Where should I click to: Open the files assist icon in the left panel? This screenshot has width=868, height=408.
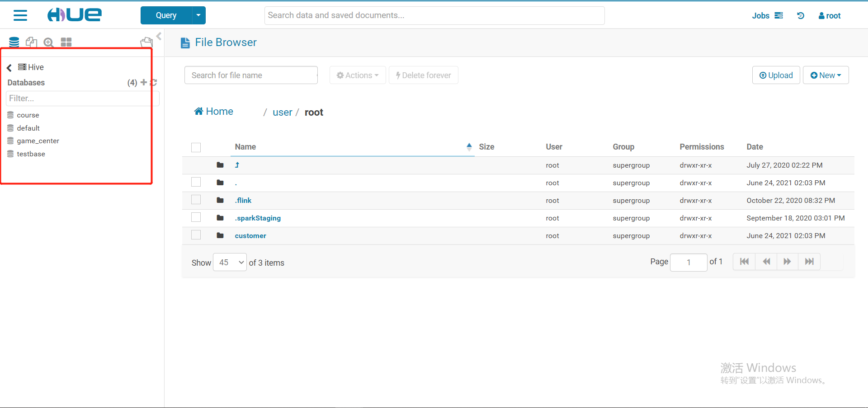click(146, 42)
